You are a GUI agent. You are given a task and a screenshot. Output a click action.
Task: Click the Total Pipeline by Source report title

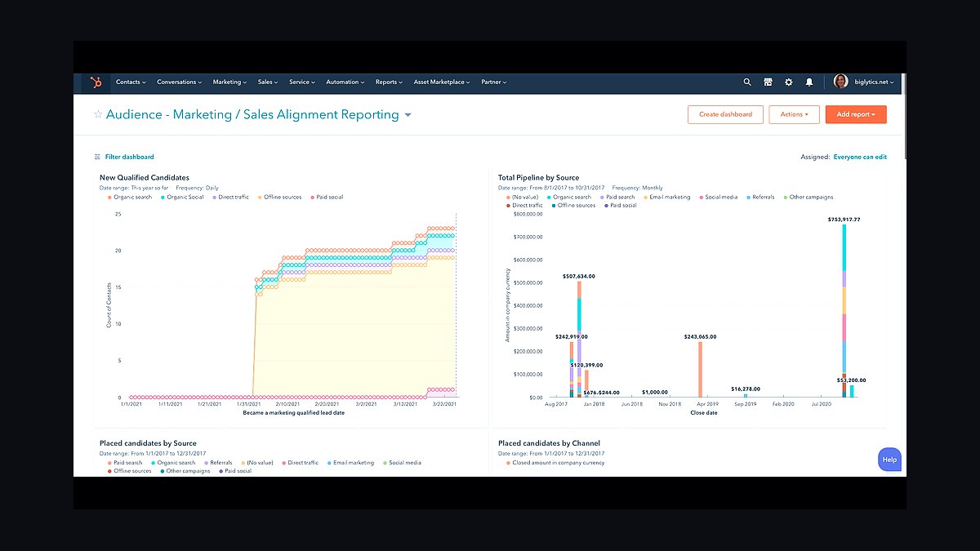pos(539,177)
